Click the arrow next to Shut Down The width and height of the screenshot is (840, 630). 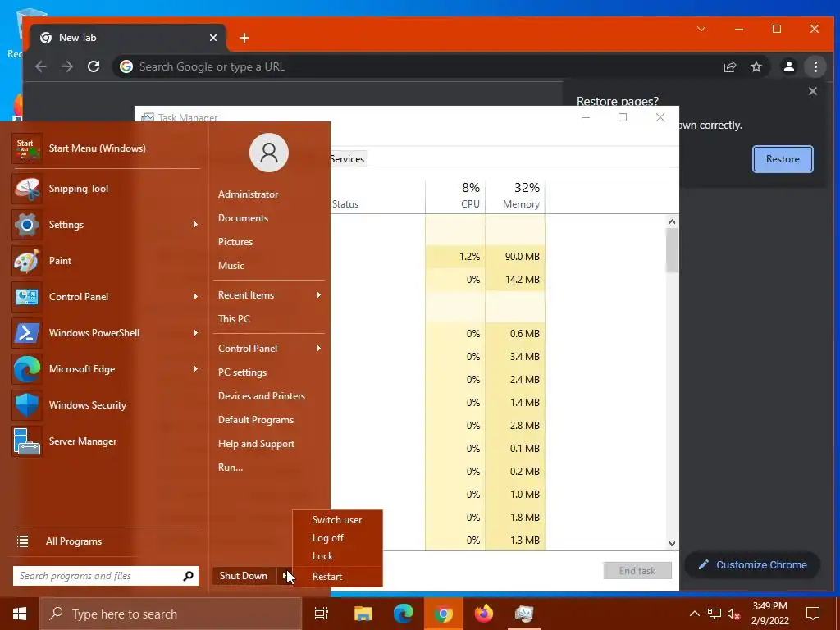[x=285, y=576]
